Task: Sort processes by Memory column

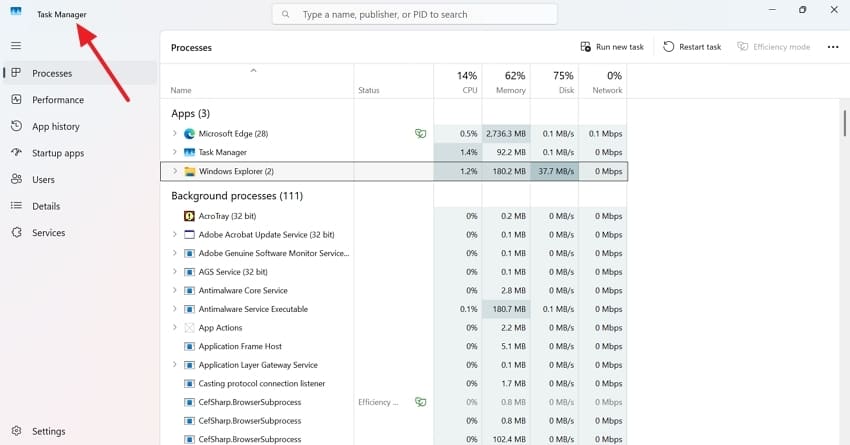Action: (x=506, y=81)
